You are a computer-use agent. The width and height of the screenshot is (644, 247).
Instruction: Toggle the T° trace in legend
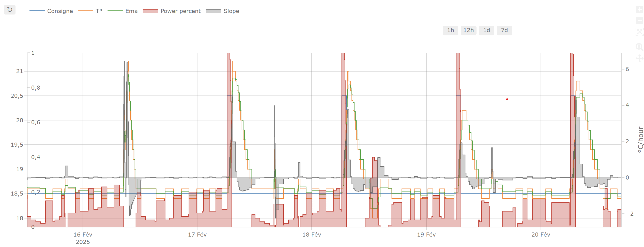[99, 11]
